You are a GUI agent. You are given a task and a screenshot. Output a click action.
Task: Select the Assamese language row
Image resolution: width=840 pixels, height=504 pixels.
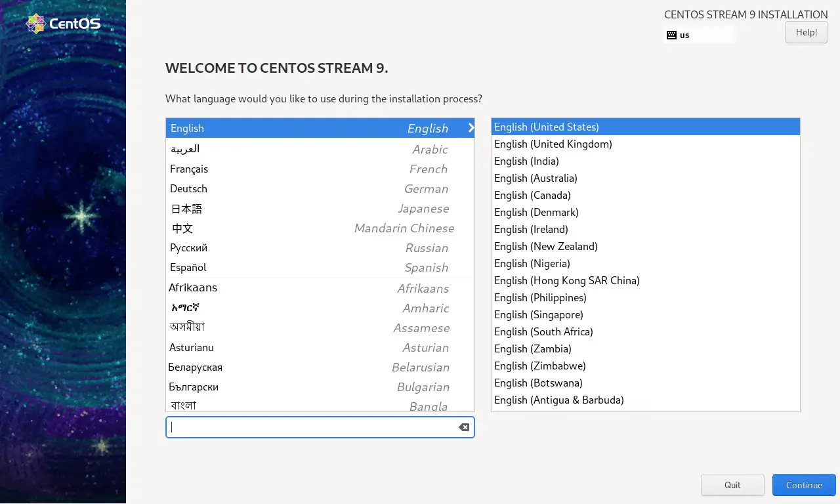click(x=320, y=327)
